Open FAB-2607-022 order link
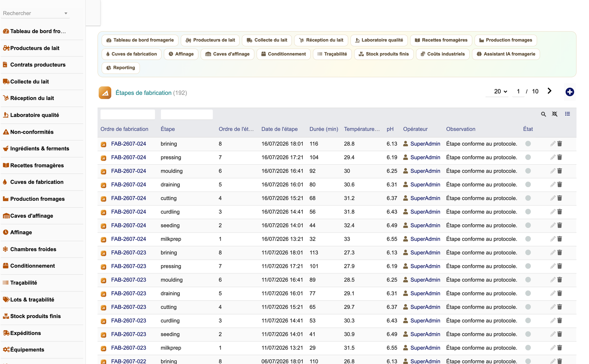 [x=128, y=361]
